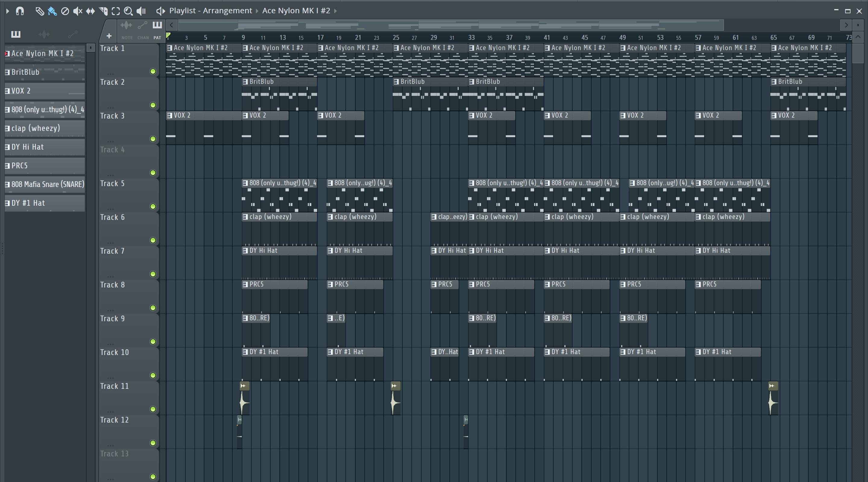Open the first VOX 2 clip menu icon
Viewport: 868px width, 482px height.
(x=170, y=115)
